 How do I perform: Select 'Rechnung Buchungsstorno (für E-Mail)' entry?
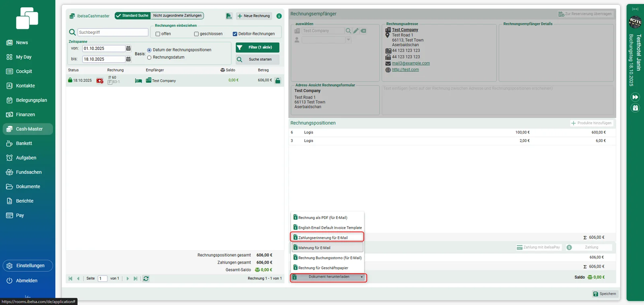(327, 258)
